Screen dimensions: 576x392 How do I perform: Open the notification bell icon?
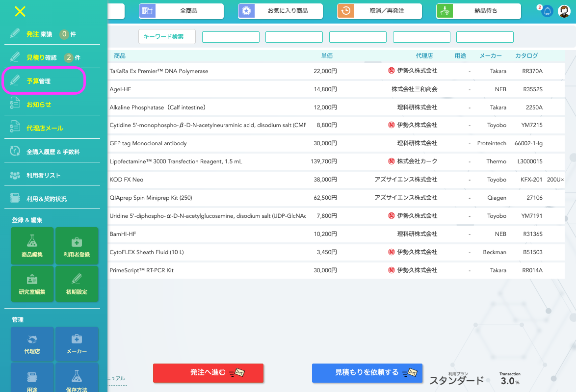click(547, 11)
